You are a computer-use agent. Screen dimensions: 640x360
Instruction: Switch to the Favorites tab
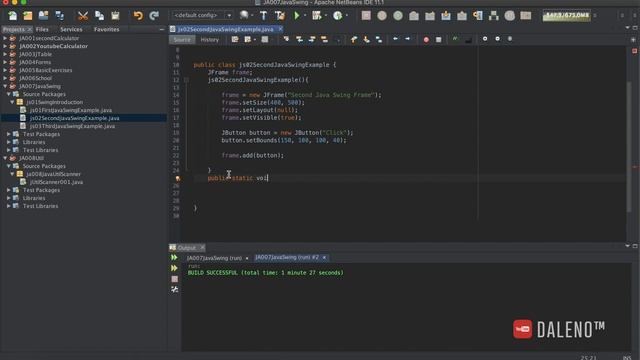(107, 29)
